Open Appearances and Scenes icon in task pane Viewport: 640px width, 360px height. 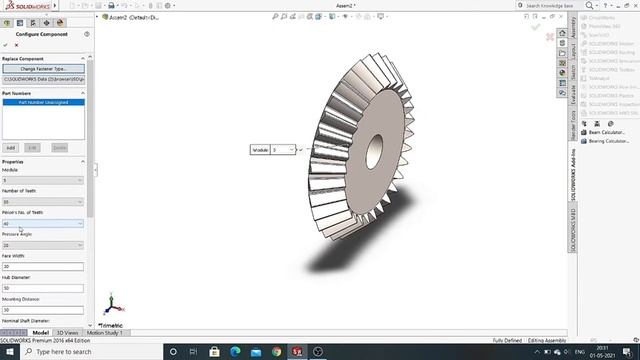pyautogui.click(x=562, y=73)
